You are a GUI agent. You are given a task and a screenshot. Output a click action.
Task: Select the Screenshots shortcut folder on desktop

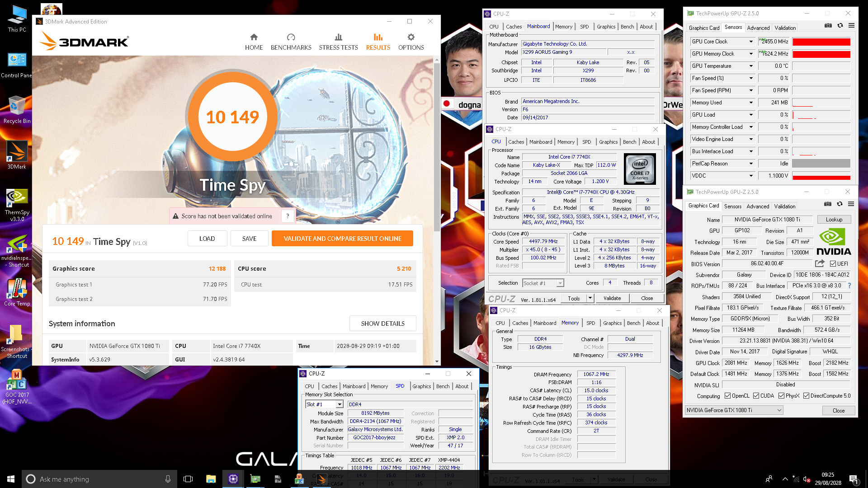(x=17, y=342)
